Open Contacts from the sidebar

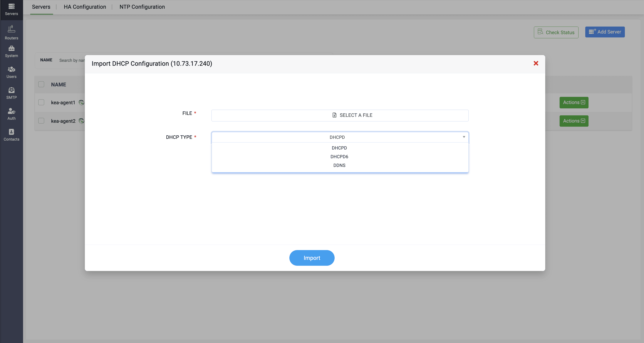(x=12, y=135)
